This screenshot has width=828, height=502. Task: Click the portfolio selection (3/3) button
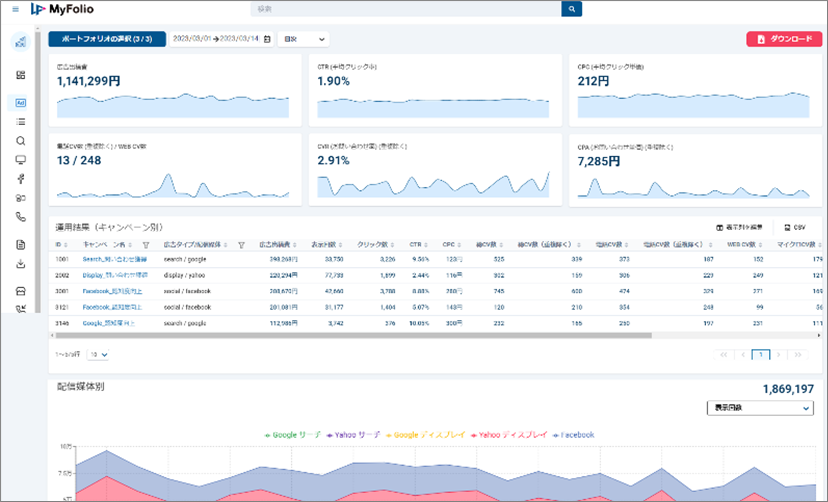pos(107,39)
